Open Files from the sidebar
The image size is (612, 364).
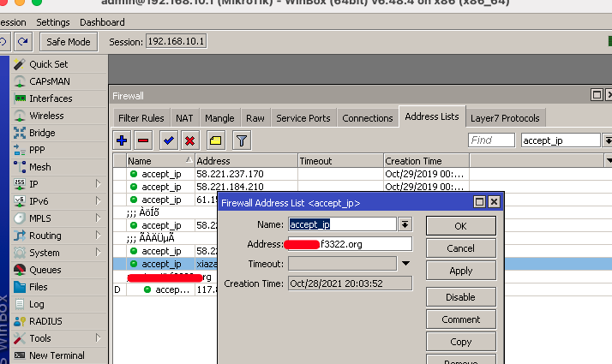58,287
